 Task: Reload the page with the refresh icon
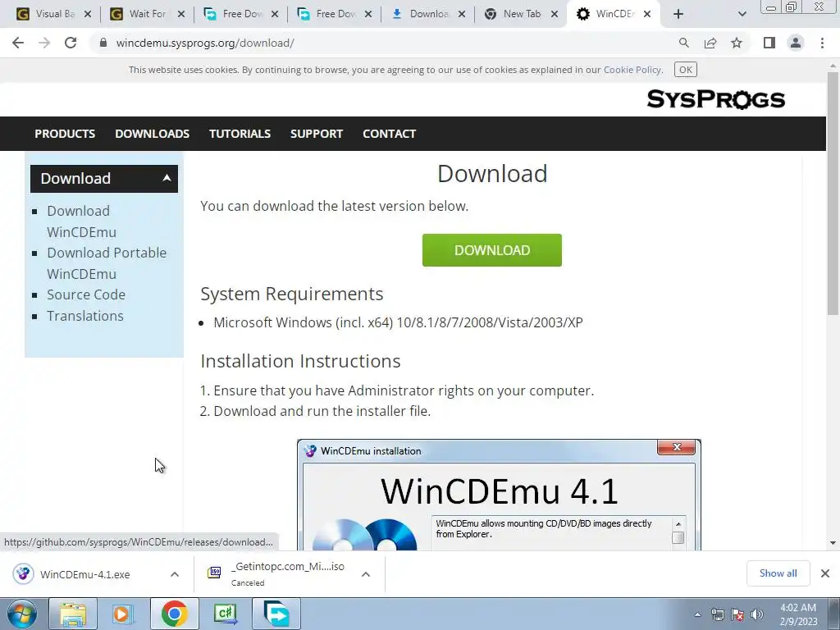pos(71,43)
